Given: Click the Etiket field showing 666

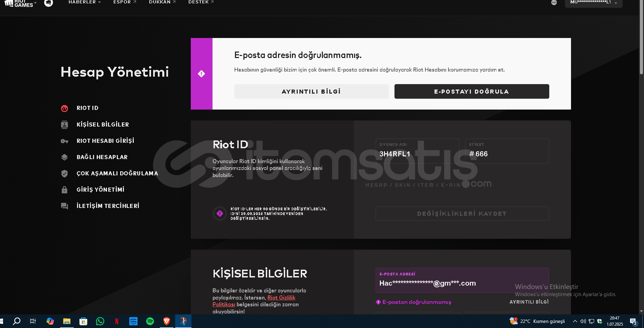Looking at the screenshot, I should click(x=507, y=151).
